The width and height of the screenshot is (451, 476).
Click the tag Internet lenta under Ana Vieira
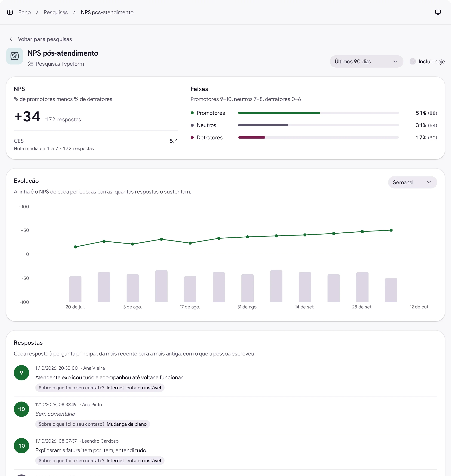[100, 388]
